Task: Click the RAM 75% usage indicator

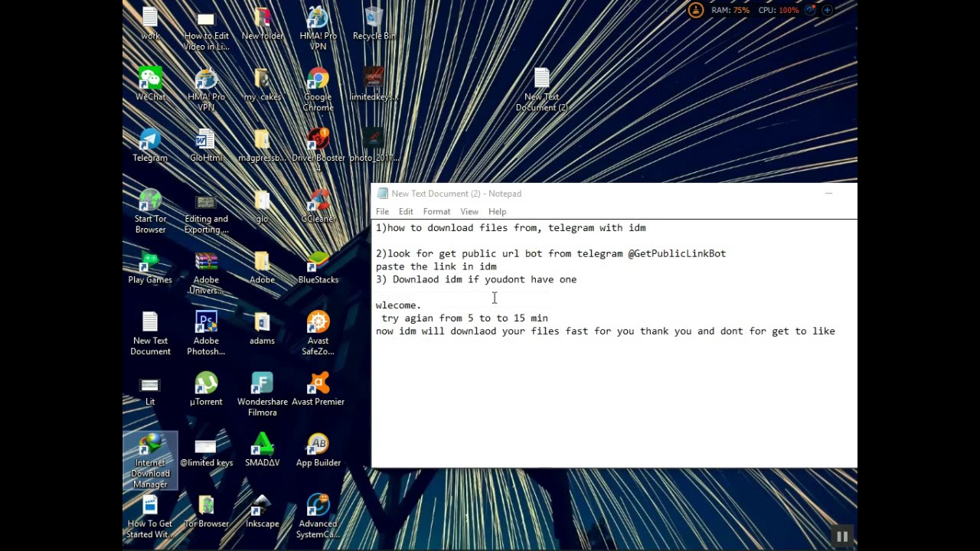Action: click(730, 10)
